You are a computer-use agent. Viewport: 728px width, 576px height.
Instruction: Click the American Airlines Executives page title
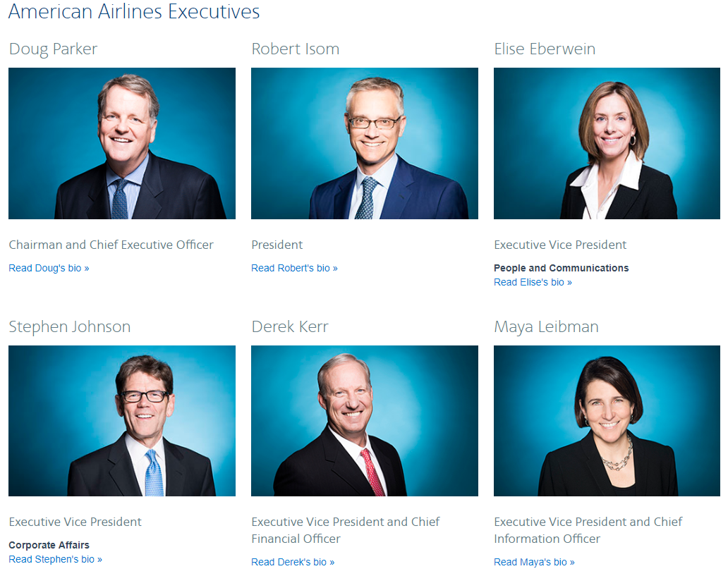134,11
